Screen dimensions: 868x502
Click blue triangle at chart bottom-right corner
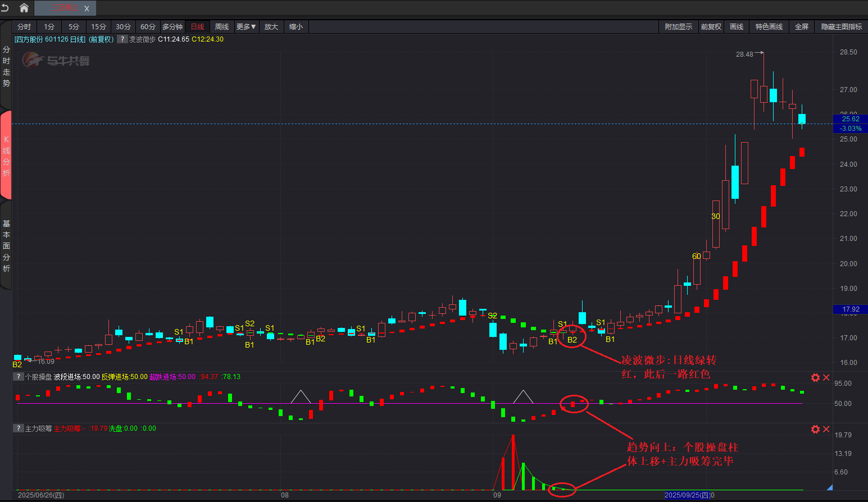[x=829, y=487]
